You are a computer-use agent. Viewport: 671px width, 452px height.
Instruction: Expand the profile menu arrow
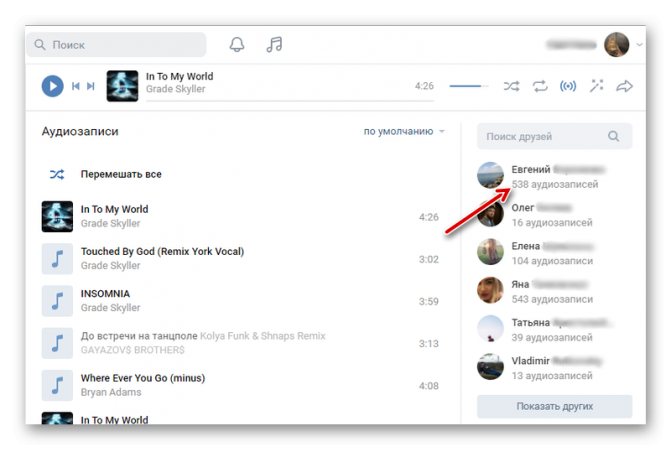639,45
